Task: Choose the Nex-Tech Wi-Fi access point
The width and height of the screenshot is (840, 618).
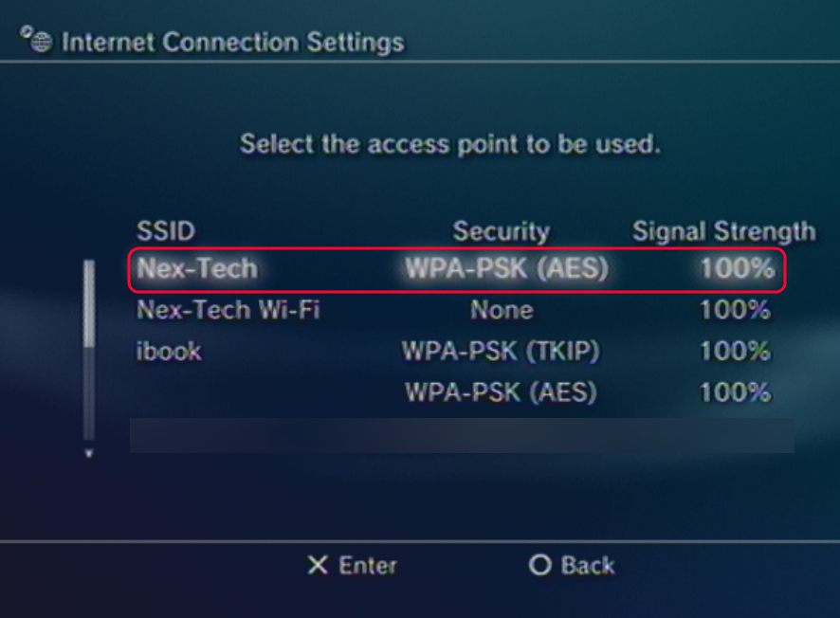Action: 228,310
